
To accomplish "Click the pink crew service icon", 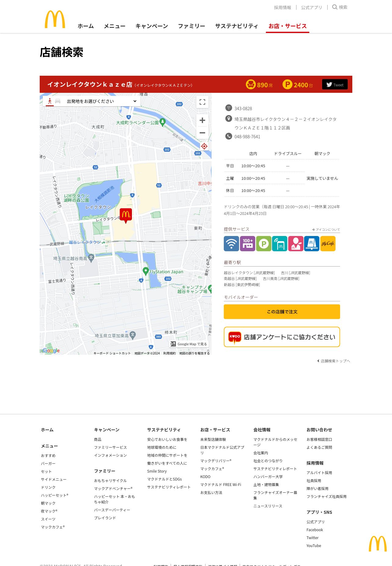I will point(296,244).
